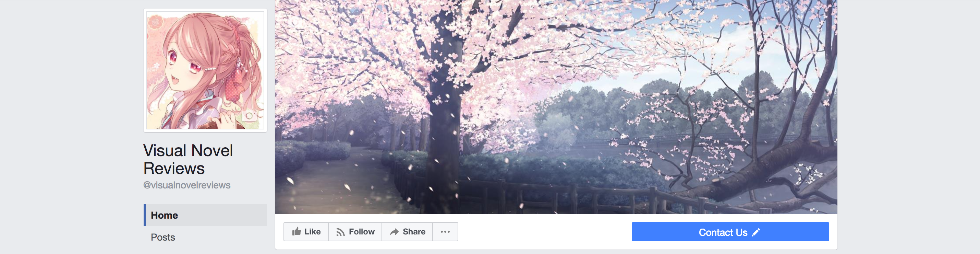Click the Follow button label

pos(361,232)
